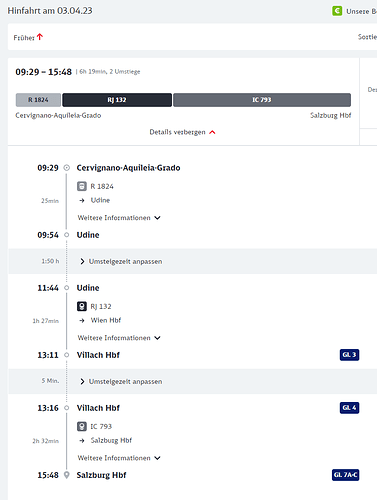Click the Salzburg Hbf destination pin icon
Screen dimensions: 377x500
67,475
